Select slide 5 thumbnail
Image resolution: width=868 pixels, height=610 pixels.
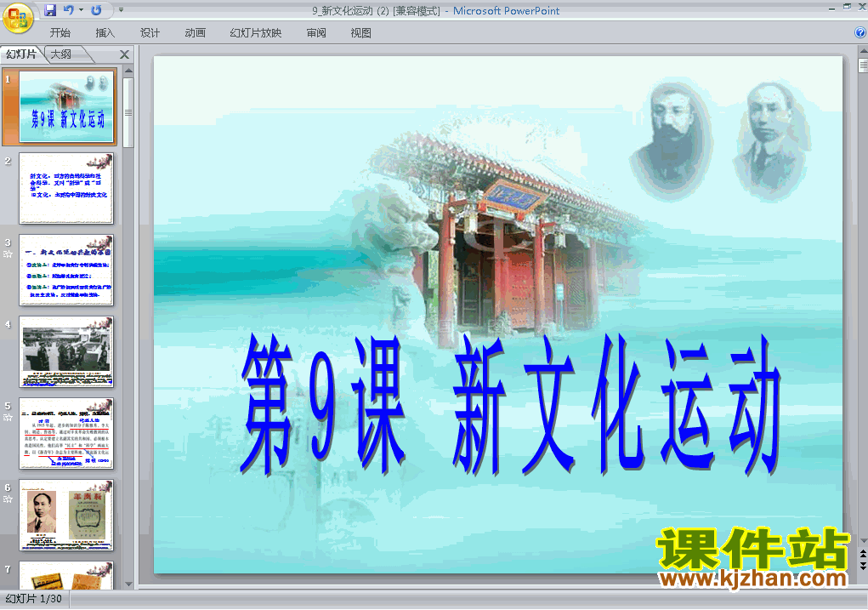pos(66,433)
